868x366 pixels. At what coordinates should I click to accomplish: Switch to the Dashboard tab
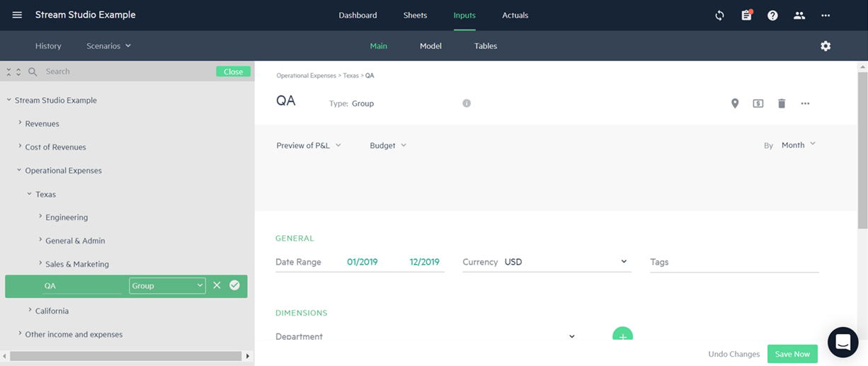[x=358, y=15]
